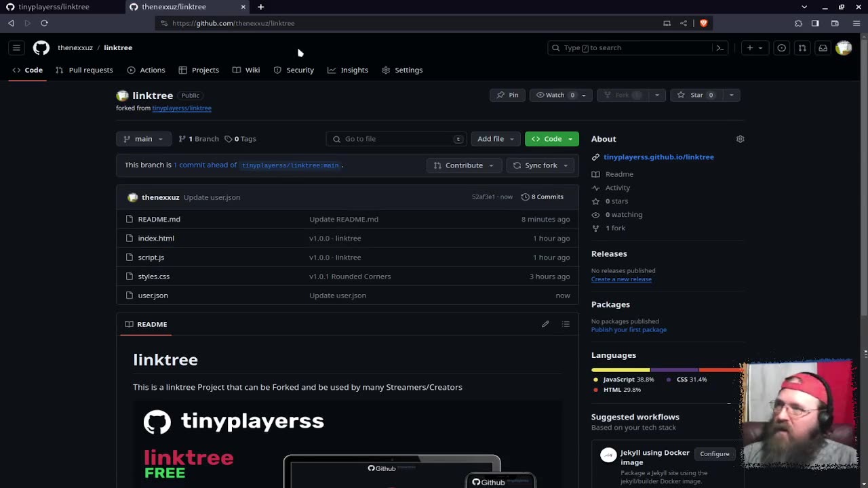Open the command palette icon in search

click(x=720, y=47)
